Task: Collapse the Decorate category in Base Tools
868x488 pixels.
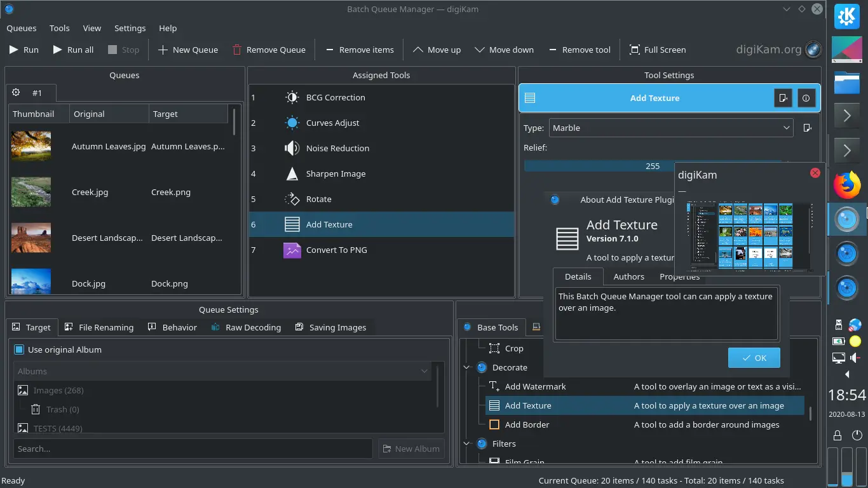Action: tap(466, 367)
